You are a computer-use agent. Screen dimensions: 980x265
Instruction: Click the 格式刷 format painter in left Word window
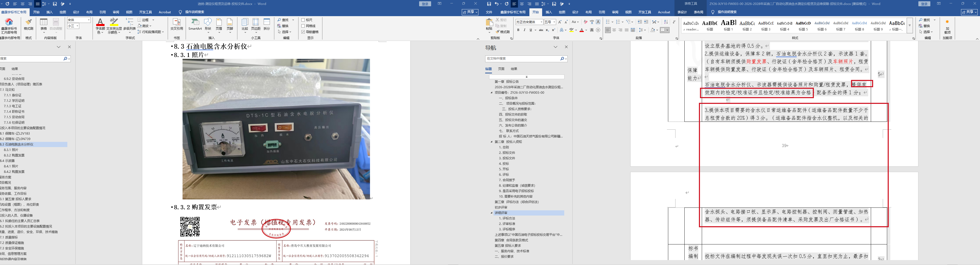point(29,24)
